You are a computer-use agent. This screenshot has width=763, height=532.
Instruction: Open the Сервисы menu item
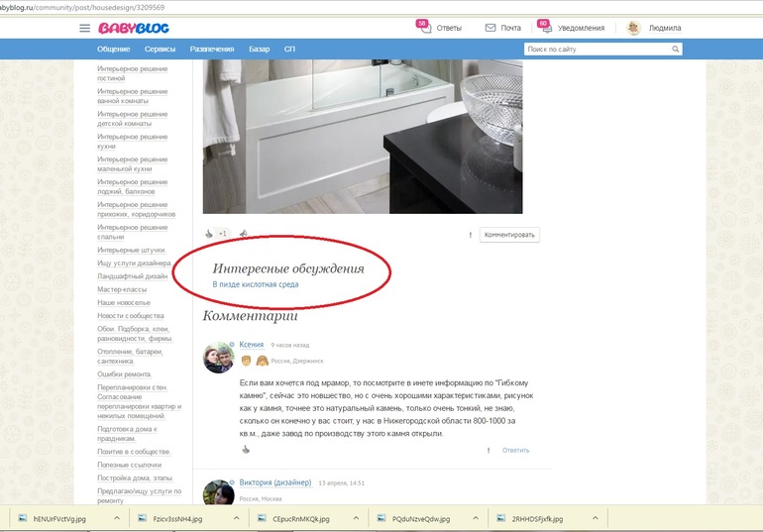coord(160,49)
